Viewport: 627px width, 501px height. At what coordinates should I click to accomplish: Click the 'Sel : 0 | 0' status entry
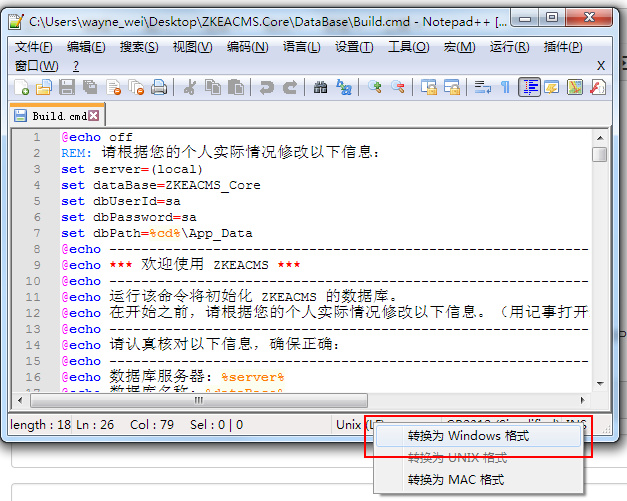click(216, 425)
